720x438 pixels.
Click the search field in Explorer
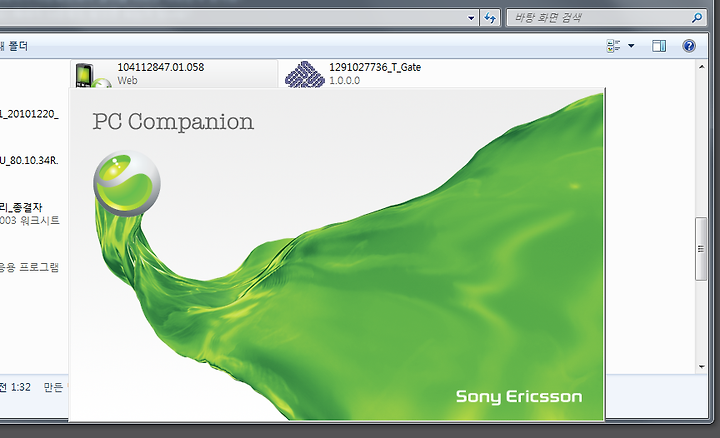click(x=606, y=18)
